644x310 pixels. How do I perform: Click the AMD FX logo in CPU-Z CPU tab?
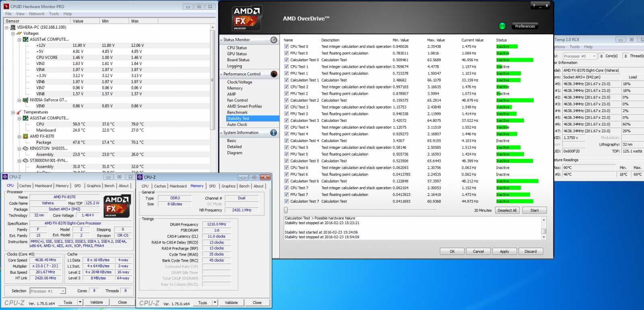point(117,207)
